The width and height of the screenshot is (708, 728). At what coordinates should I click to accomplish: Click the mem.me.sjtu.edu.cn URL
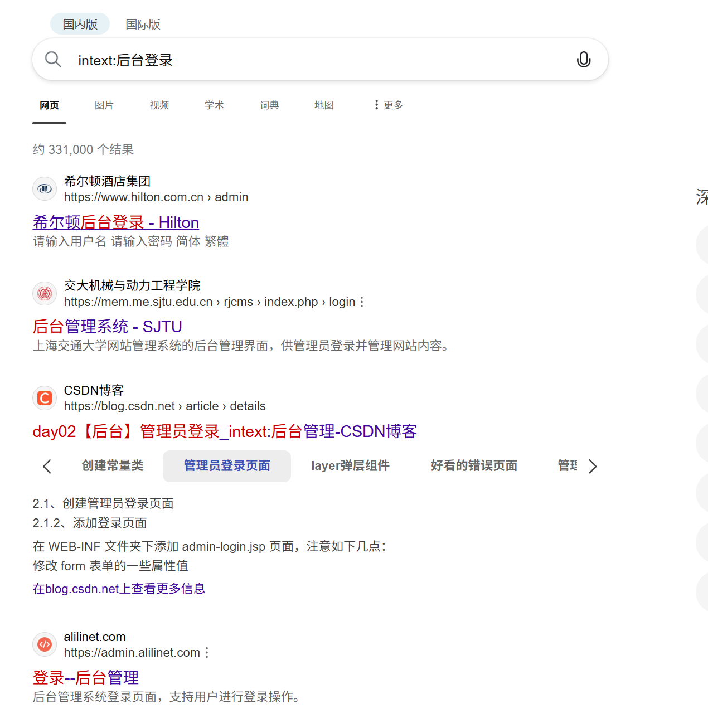coord(210,302)
